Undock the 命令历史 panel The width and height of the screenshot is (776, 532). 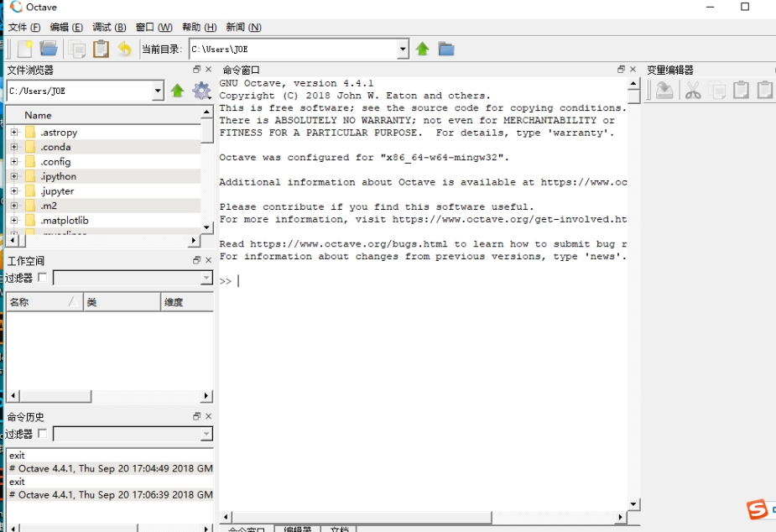pyautogui.click(x=197, y=416)
